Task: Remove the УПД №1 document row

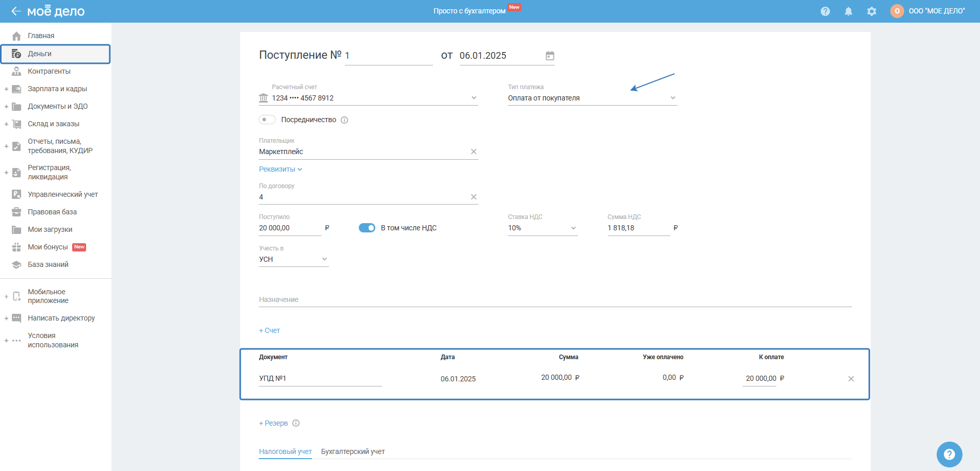Action: pos(851,379)
